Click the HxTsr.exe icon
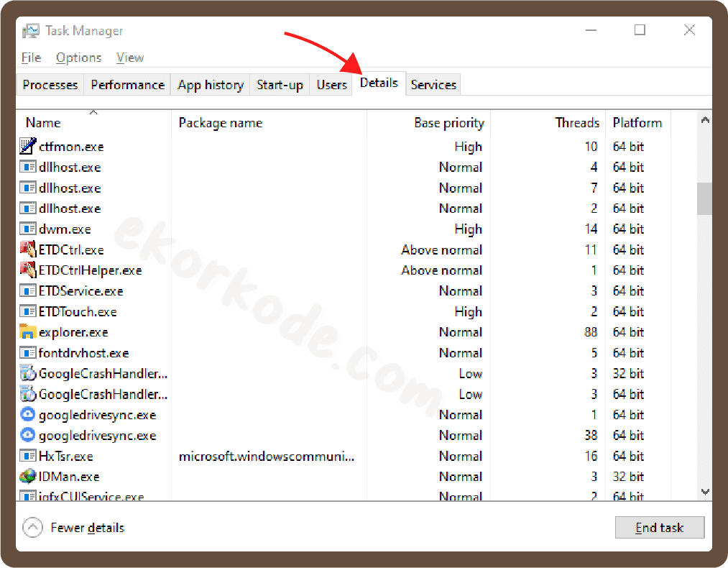The height and width of the screenshot is (568, 728). [28, 456]
